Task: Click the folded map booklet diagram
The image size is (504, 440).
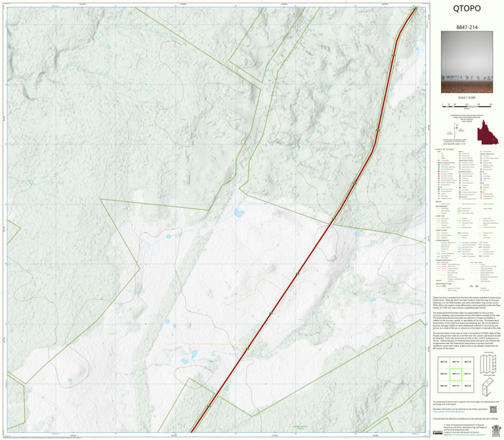Action: pos(488,387)
